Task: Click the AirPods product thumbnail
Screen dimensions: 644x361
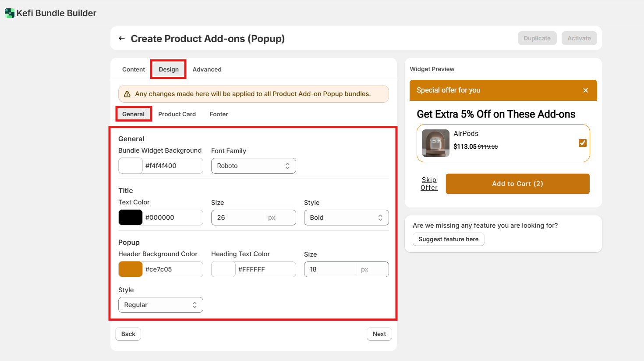Action: click(x=435, y=143)
